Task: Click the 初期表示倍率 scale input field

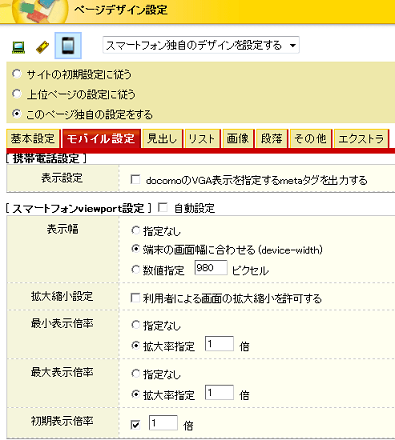Action: point(163,423)
